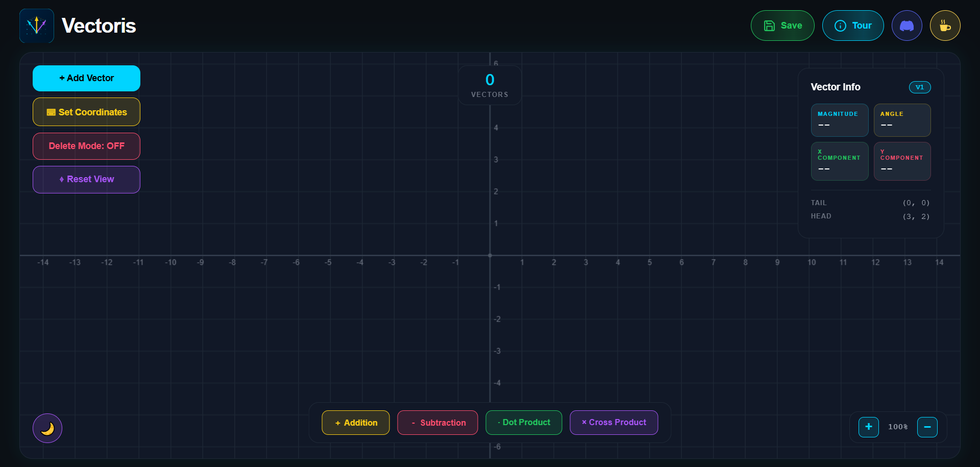
Task: Reset the graph view
Action: 86,179
